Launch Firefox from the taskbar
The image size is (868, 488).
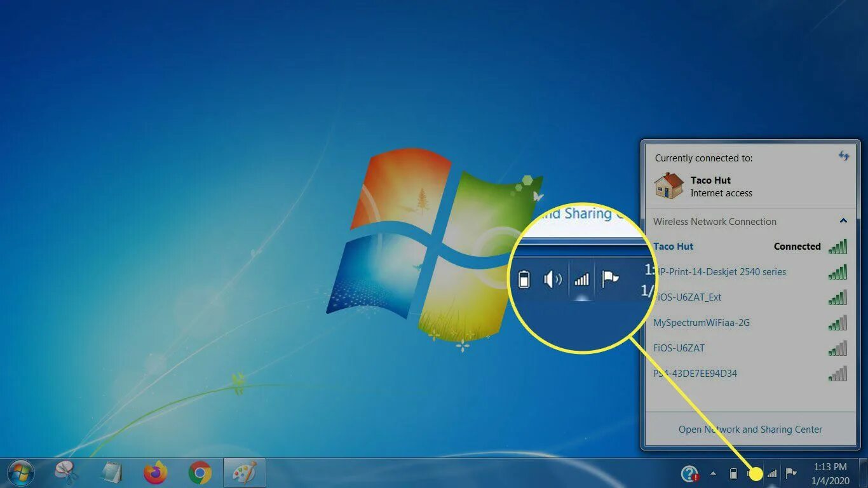pos(154,473)
